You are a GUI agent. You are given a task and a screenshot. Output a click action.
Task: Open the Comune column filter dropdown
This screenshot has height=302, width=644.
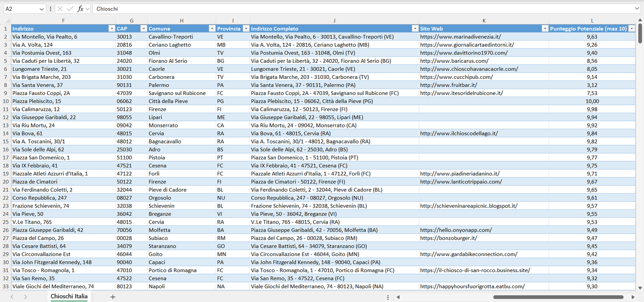(212, 28)
